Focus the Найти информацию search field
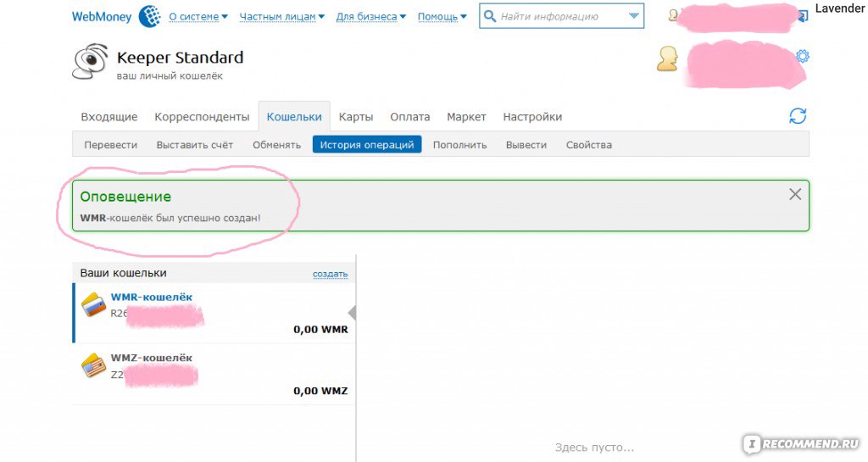Viewport: 868px width, 462px height. tap(561, 16)
